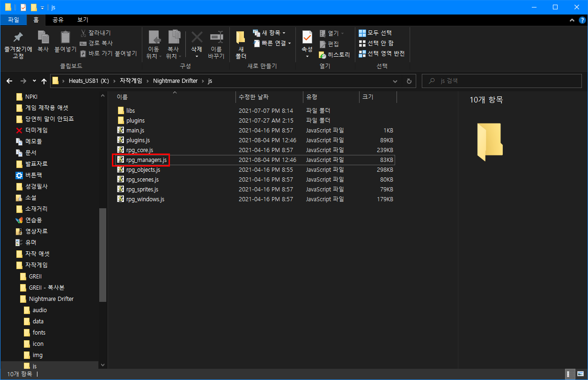Pin to Quick access (즐겨찾기에 고정)

[18, 45]
